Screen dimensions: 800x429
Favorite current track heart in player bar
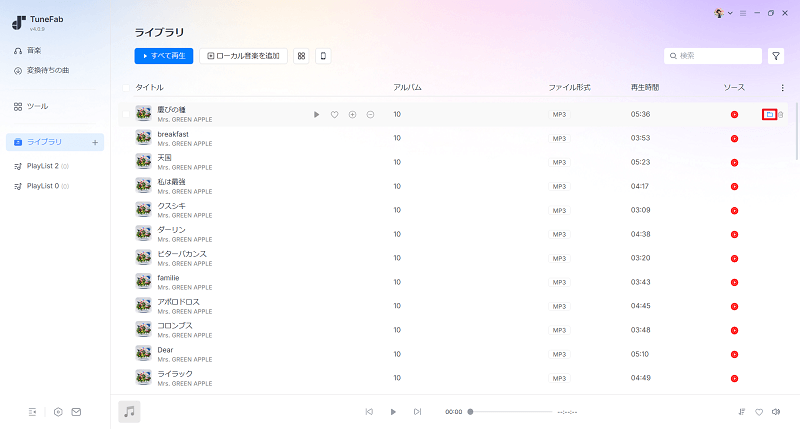(759, 412)
